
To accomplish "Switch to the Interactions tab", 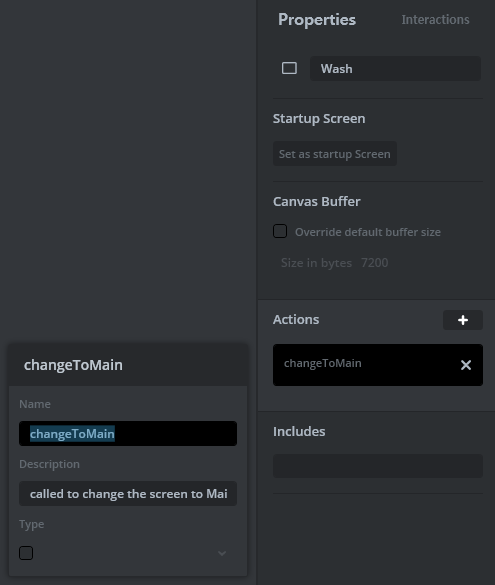I will (435, 19).
